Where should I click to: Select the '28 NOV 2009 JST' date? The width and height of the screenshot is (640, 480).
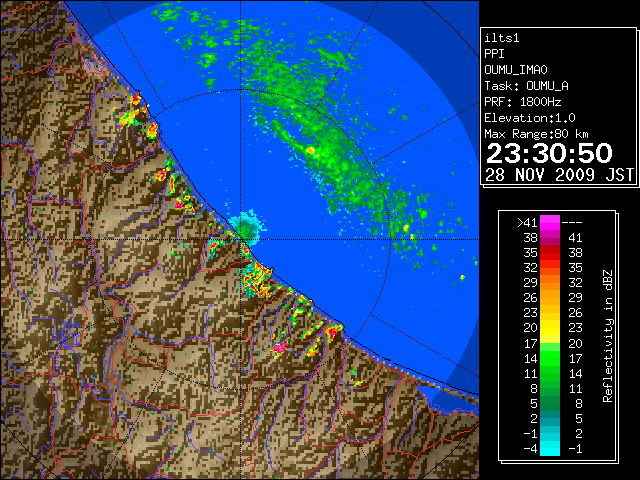coord(559,175)
